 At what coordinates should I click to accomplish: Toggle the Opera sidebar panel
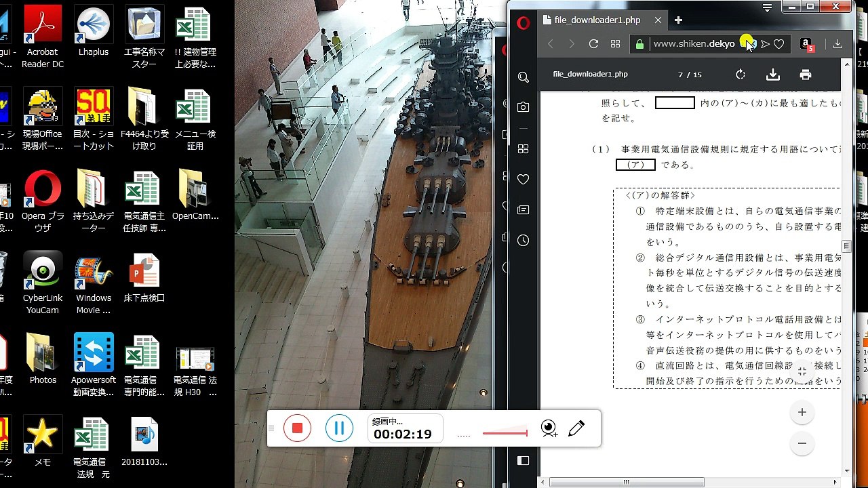[x=523, y=461]
